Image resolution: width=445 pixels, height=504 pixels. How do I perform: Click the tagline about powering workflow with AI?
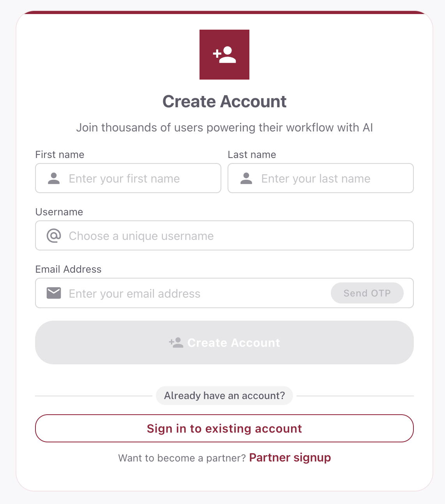(224, 128)
